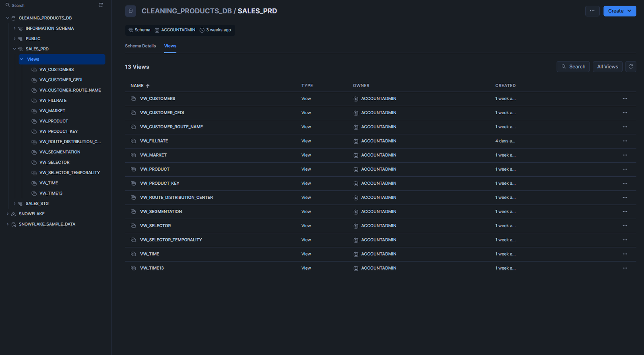Expand the SNOWFLAKE_SAMPLE_DATA database

(8, 224)
